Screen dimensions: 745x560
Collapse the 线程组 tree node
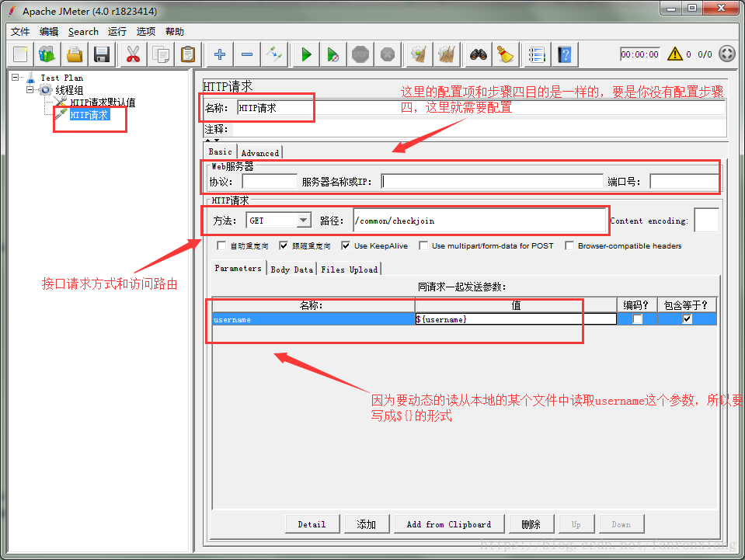tap(30, 89)
